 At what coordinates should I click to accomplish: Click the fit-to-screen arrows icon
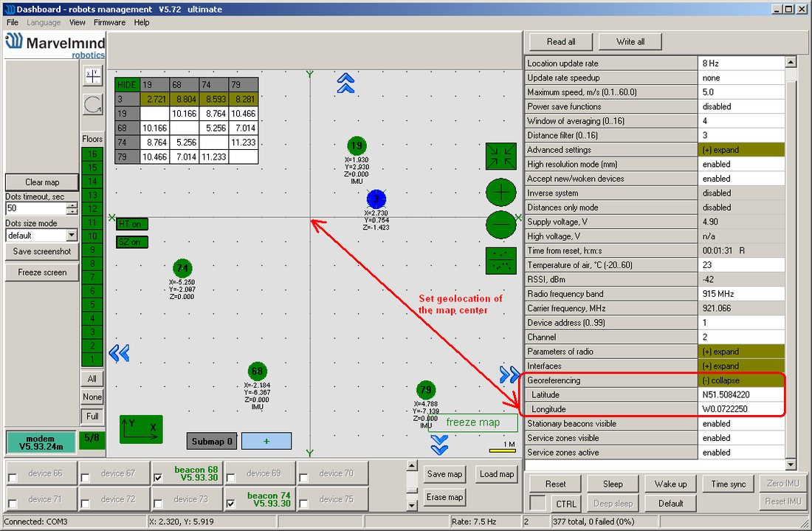pyautogui.click(x=500, y=156)
